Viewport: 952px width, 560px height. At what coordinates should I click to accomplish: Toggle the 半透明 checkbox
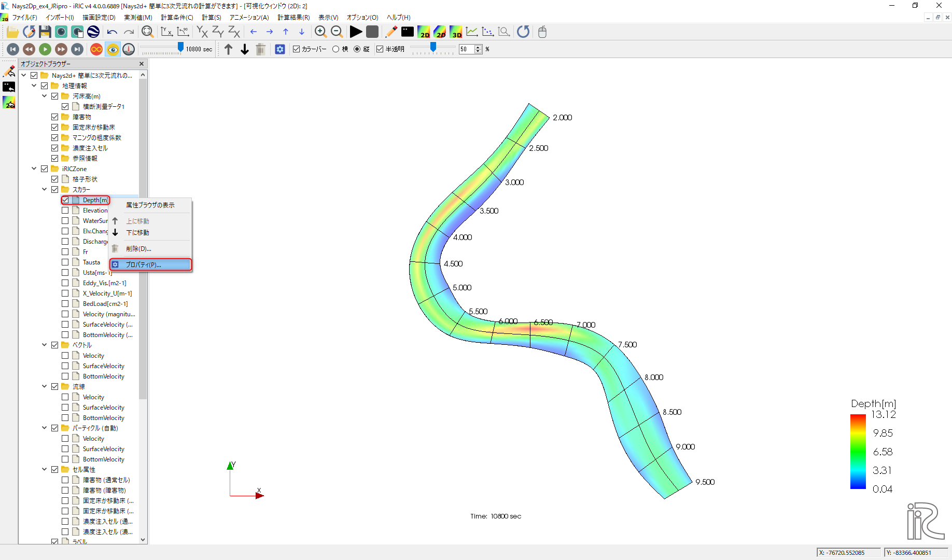click(x=380, y=49)
